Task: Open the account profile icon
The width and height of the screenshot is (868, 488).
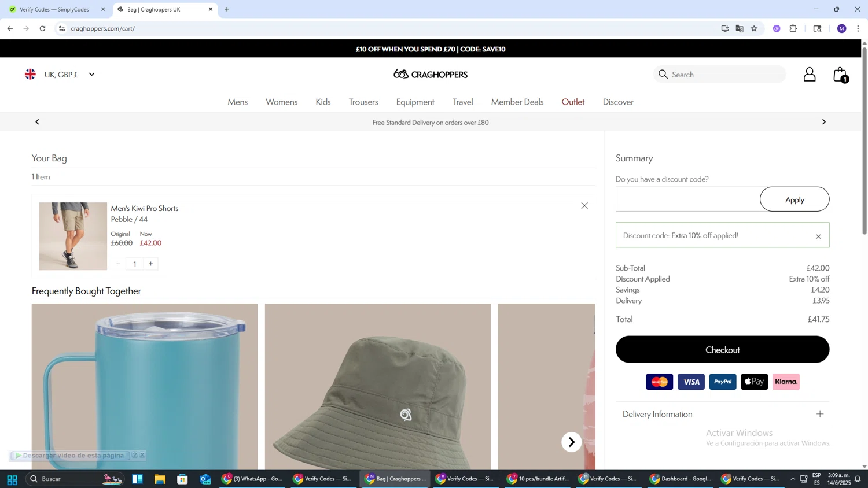Action: click(810, 75)
